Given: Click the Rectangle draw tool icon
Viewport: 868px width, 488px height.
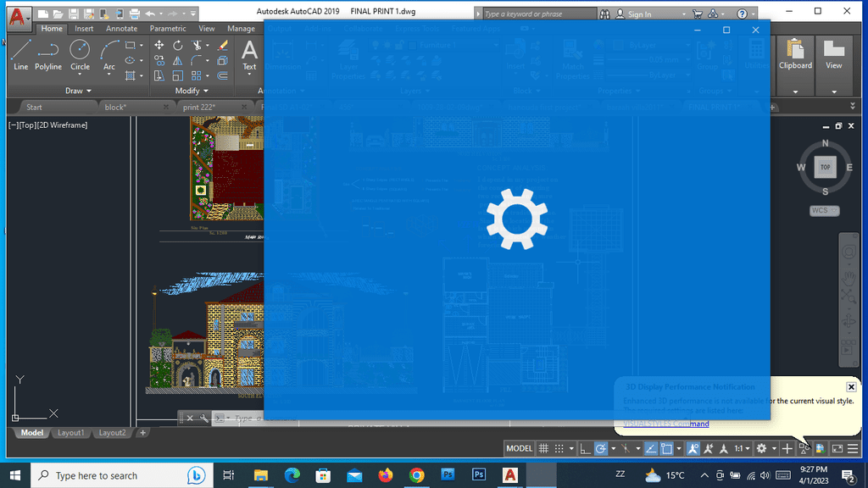Looking at the screenshot, I should [130, 46].
